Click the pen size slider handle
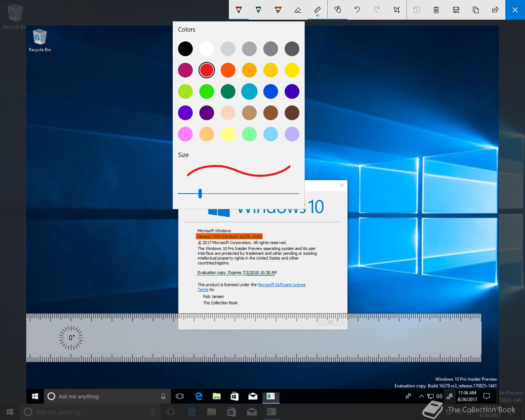 coord(200,193)
